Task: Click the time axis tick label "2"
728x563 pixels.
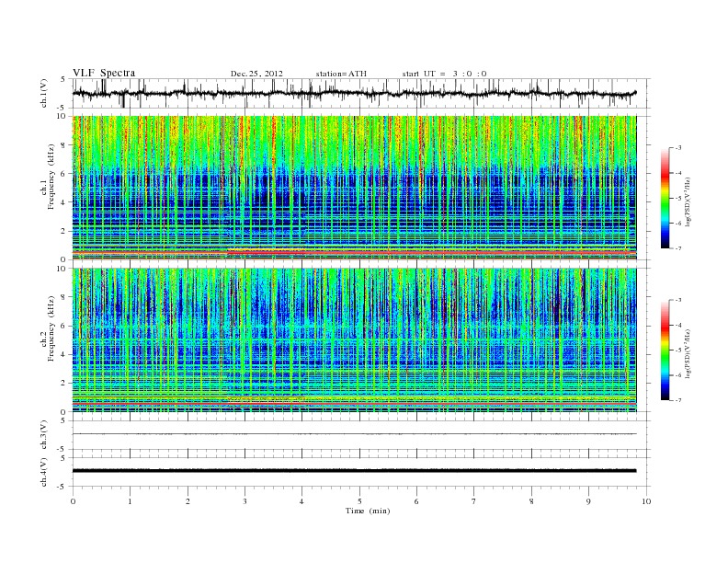Action: tap(188, 501)
